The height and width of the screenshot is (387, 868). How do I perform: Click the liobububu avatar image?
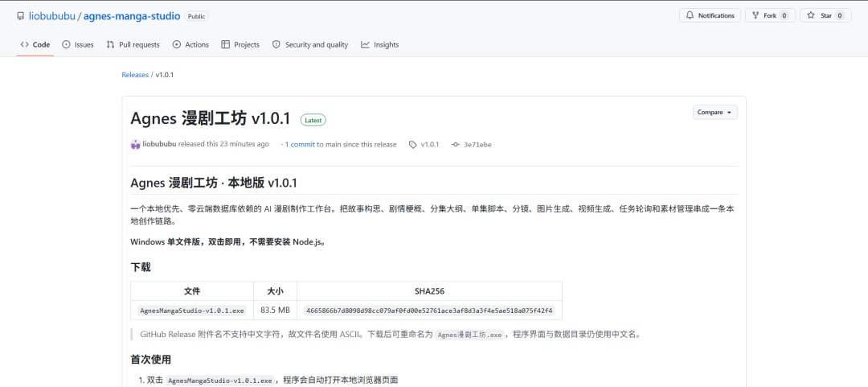(x=136, y=144)
